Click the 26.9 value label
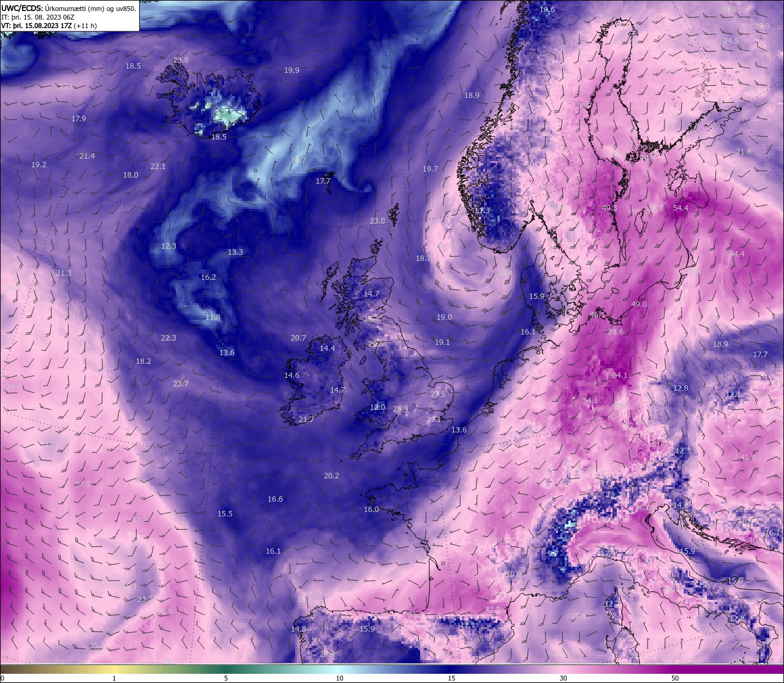The width and height of the screenshot is (784, 683). [401, 409]
